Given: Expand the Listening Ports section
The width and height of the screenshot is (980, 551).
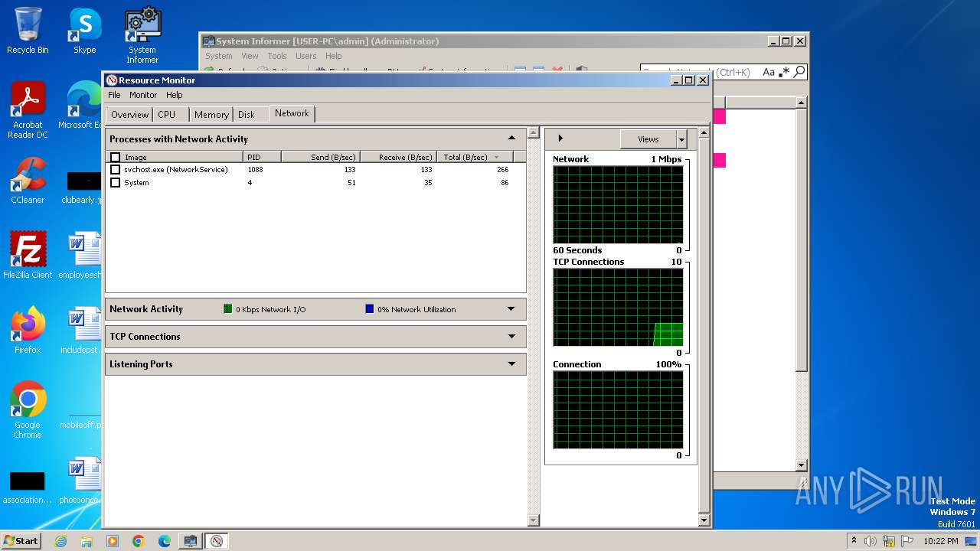Looking at the screenshot, I should point(511,364).
